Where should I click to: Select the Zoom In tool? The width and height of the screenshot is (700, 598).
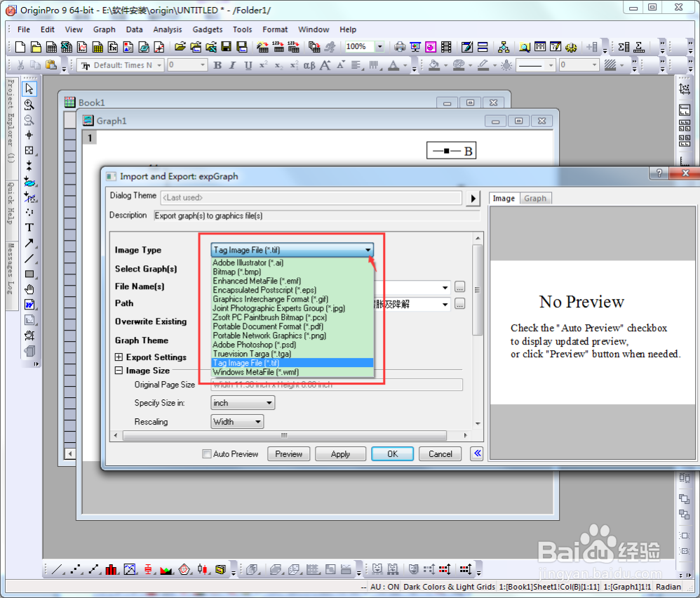pyautogui.click(x=29, y=105)
